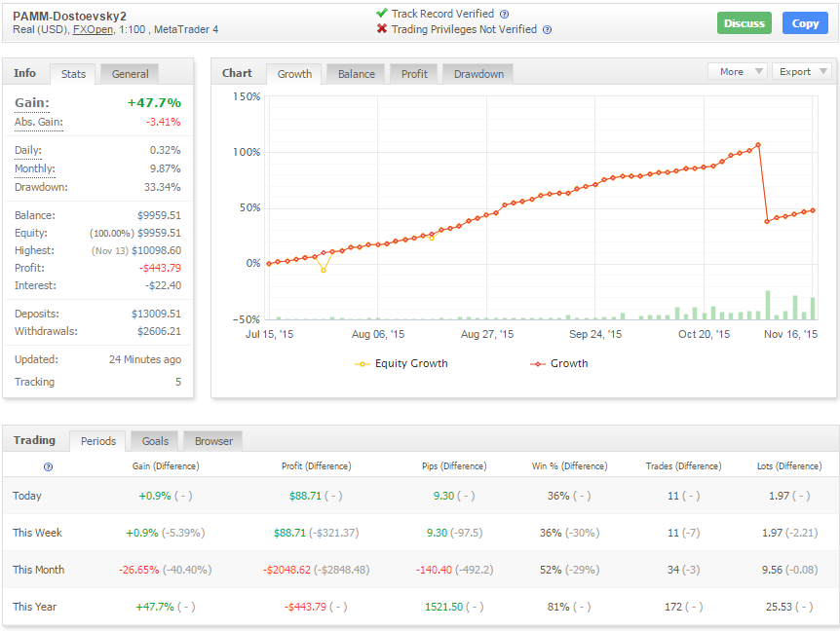Screen dimensions: 840x631
Task: Open the General info tab
Action: coord(130,74)
